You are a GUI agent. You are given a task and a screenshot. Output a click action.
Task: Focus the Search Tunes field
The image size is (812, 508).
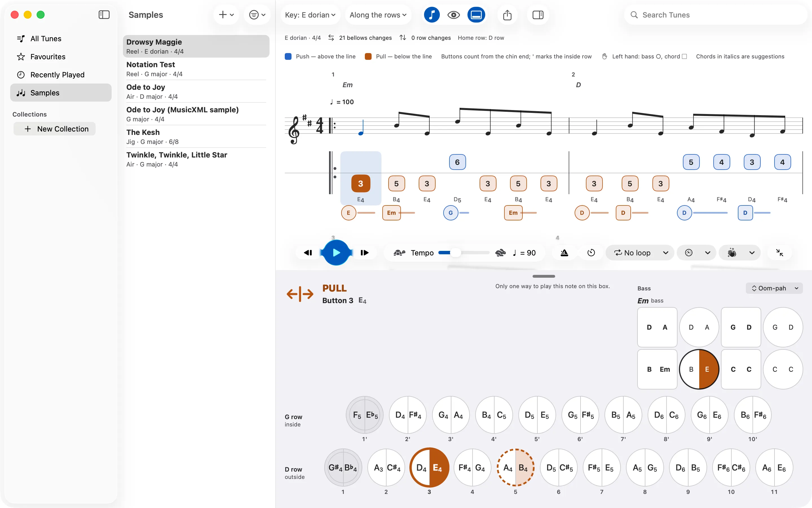pos(715,15)
